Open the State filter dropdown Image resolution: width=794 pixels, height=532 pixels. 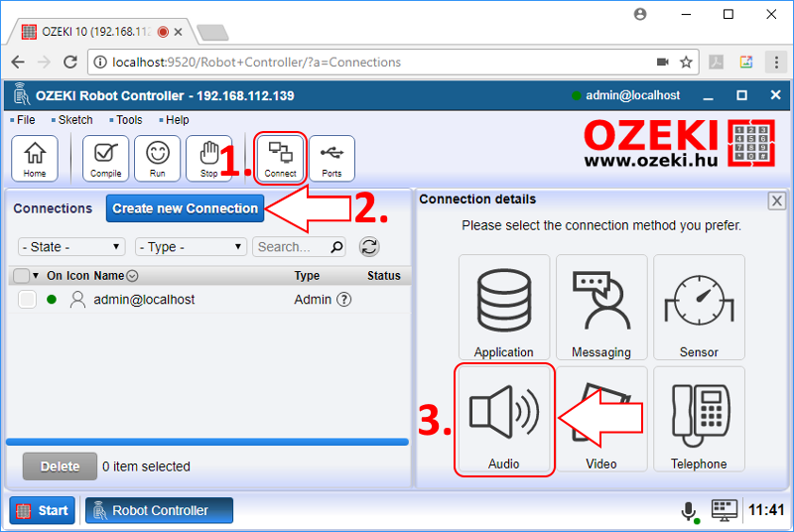pyautogui.click(x=71, y=247)
